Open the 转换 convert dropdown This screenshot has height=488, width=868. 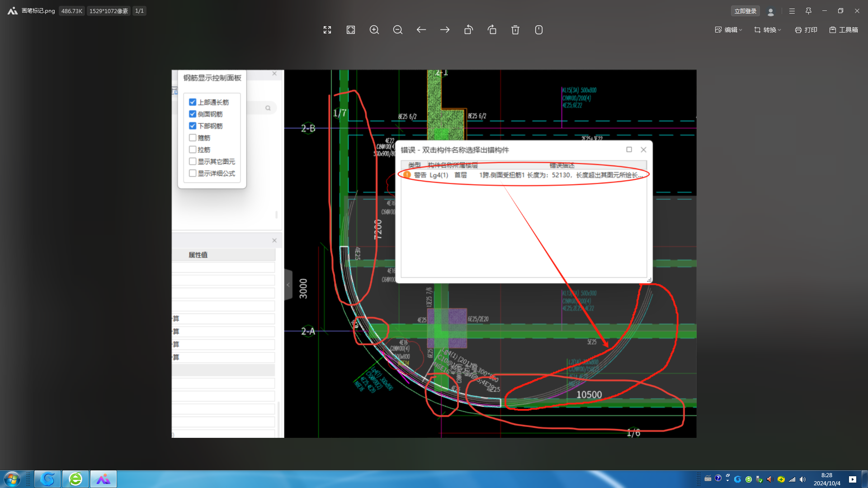coord(768,30)
